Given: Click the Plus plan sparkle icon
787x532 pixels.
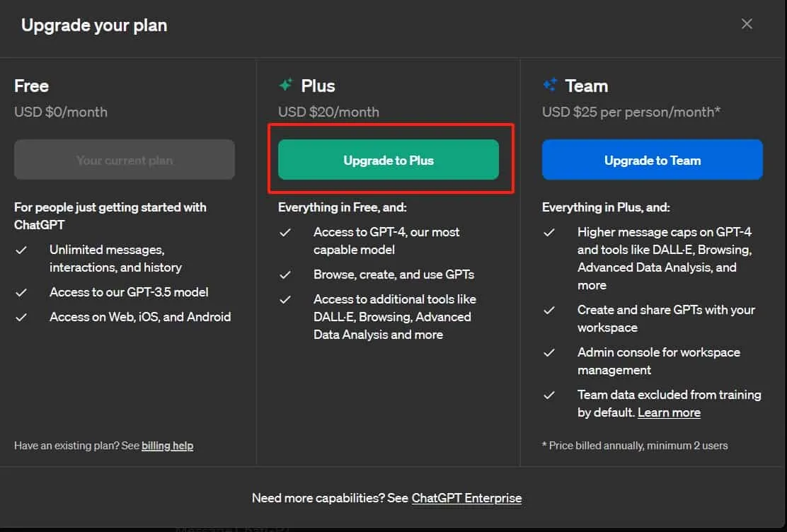Looking at the screenshot, I should click(x=285, y=84).
